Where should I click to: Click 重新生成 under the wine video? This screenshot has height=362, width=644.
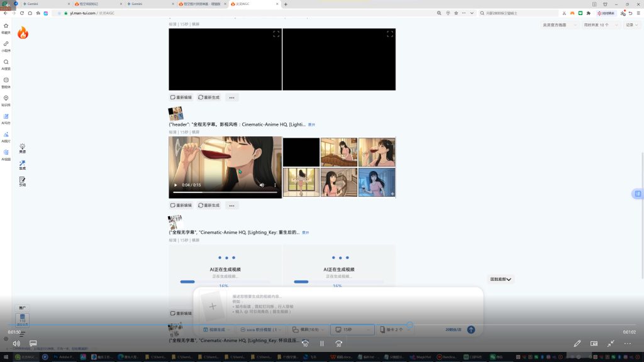tap(209, 205)
